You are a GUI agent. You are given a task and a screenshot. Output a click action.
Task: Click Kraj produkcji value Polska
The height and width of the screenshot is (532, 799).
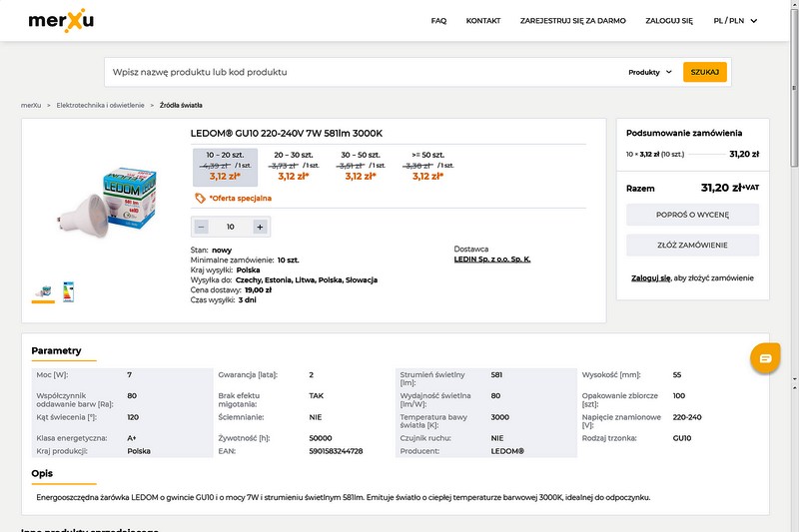pyautogui.click(x=139, y=451)
